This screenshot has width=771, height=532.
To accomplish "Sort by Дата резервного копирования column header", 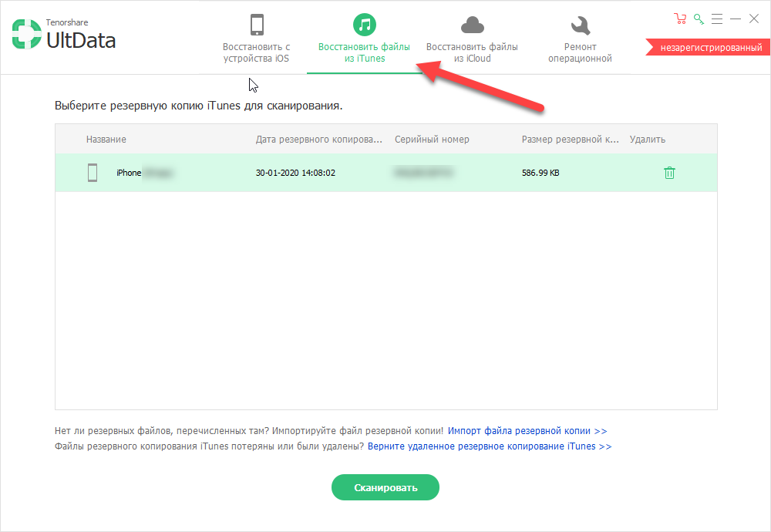I will (x=318, y=139).
